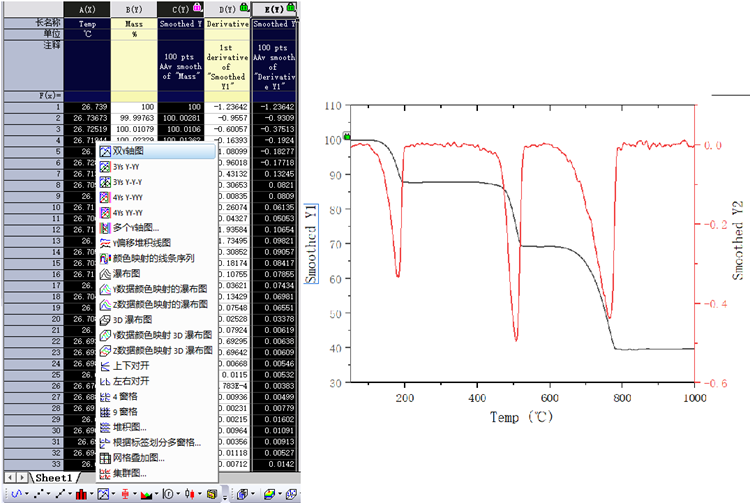750x503 pixels.
Task: Expand the line plot dropdown arrow
Action: 26,494
